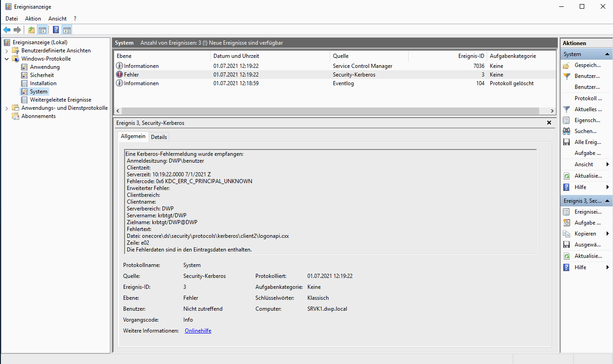Open the Aktion menu
Image resolution: width=613 pixels, height=364 pixels.
pyautogui.click(x=33, y=19)
